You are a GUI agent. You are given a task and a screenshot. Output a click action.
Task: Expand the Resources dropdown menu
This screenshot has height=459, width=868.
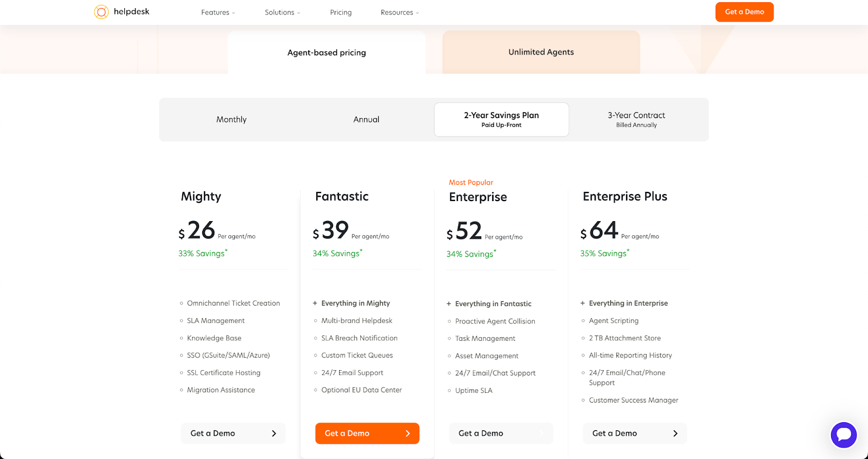pyautogui.click(x=400, y=12)
